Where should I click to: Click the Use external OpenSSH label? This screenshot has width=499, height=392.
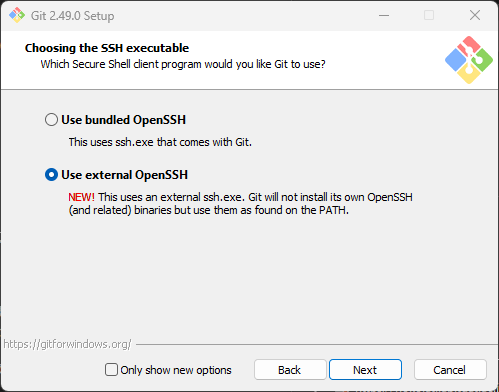pyautogui.click(x=125, y=175)
